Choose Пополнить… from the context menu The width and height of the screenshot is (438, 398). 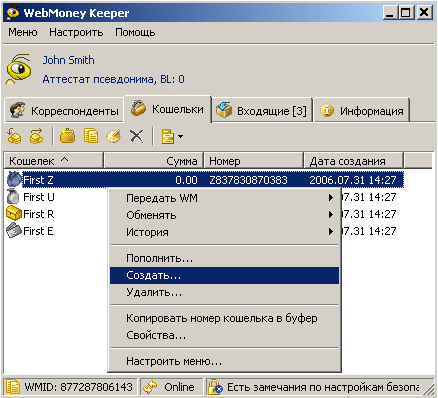point(224,258)
